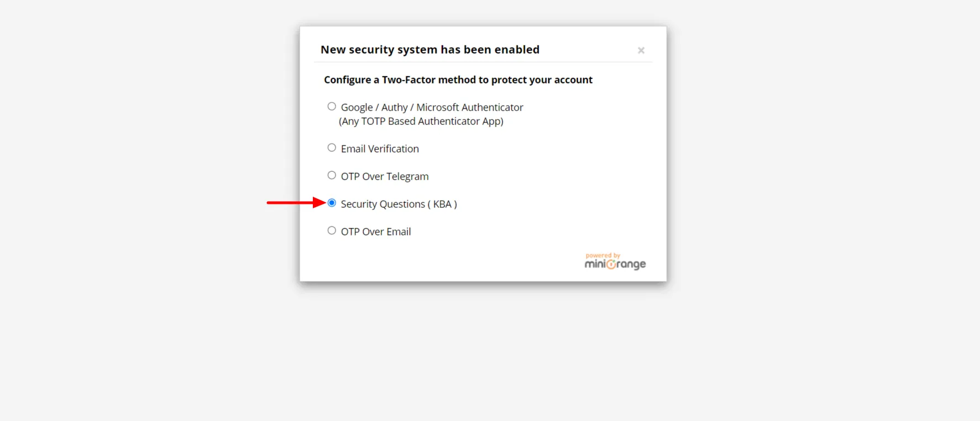Click the X to dismiss the dialog

point(641,50)
